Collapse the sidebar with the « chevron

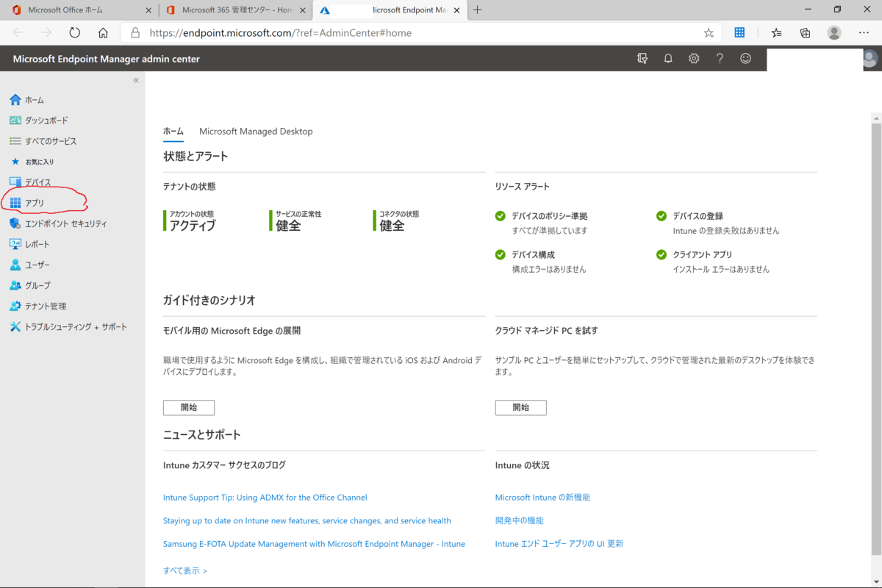point(135,80)
